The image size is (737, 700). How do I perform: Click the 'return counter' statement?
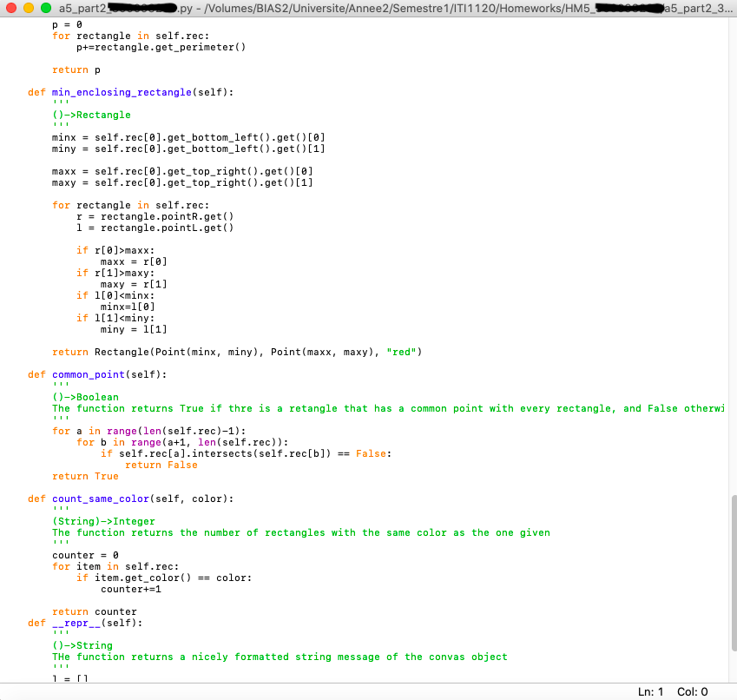(x=95, y=611)
